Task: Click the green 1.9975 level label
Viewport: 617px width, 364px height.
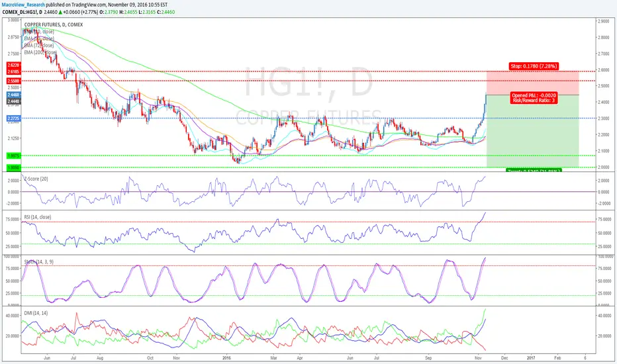Action: [x=13, y=156]
